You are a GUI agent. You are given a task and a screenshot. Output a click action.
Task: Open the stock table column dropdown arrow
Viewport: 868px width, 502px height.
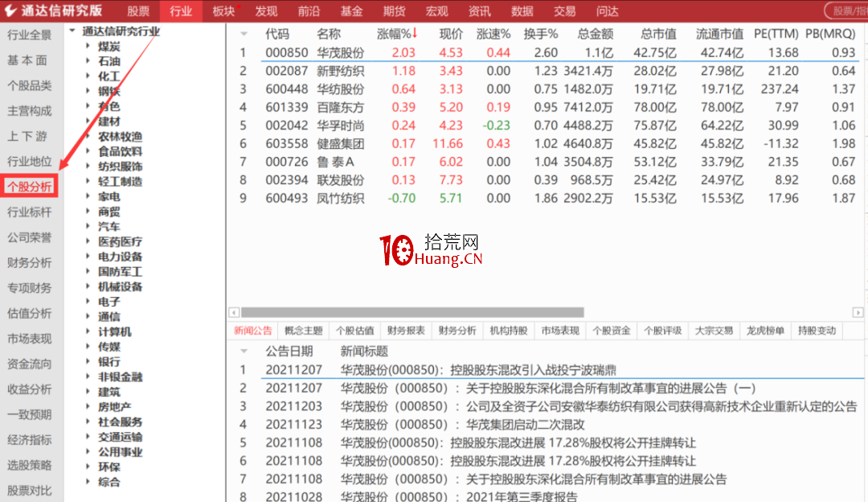(244, 34)
